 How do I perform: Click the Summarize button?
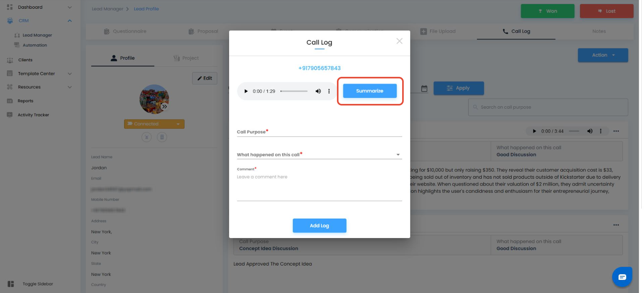[x=370, y=91]
